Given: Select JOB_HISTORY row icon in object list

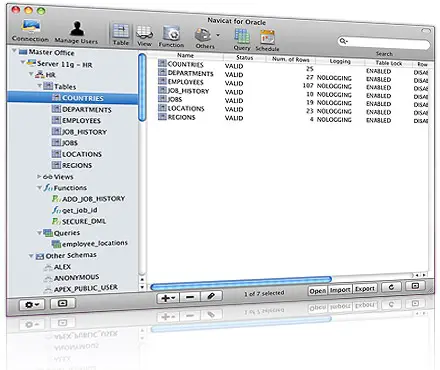Looking at the screenshot, I should pos(162,90).
